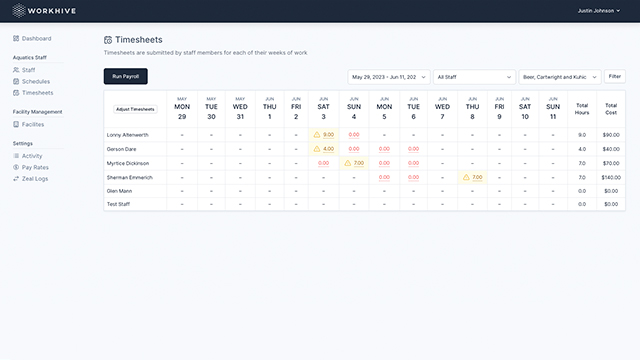Click the $40.00 total cost value

[611, 149]
